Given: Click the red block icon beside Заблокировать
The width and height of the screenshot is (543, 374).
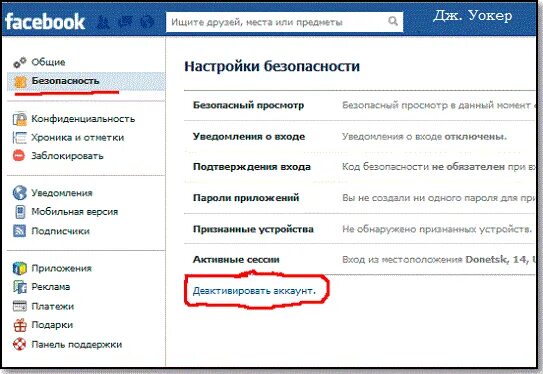Looking at the screenshot, I should coord(19,155).
